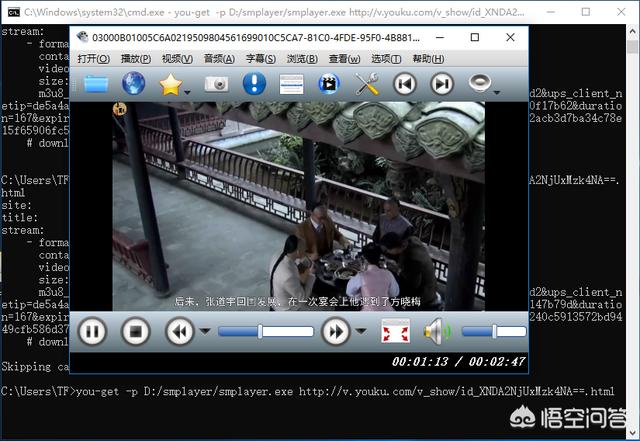Click the you-get command line in cmd

coord(308,392)
